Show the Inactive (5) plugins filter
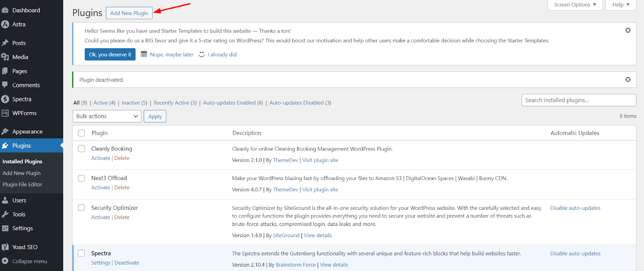This screenshot has width=644, height=271. point(134,103)
